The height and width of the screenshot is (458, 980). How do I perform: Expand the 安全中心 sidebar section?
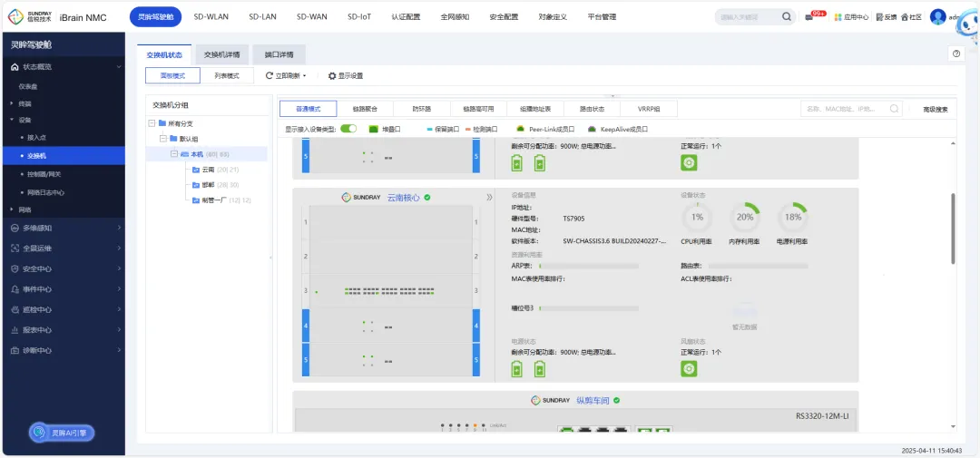62,268
